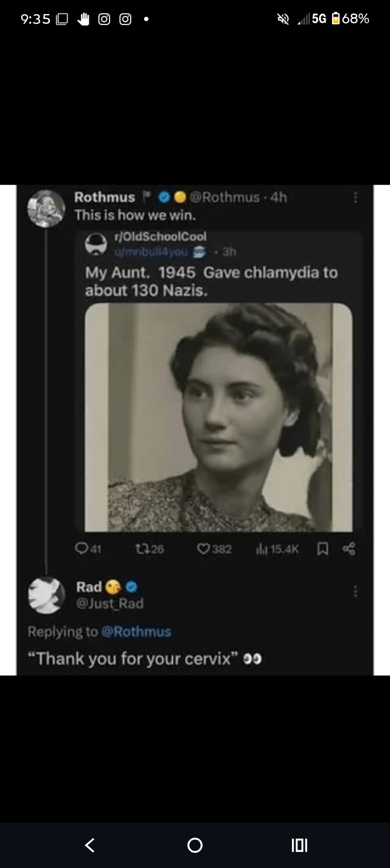Open the share icon on the post

coord(348,549)
